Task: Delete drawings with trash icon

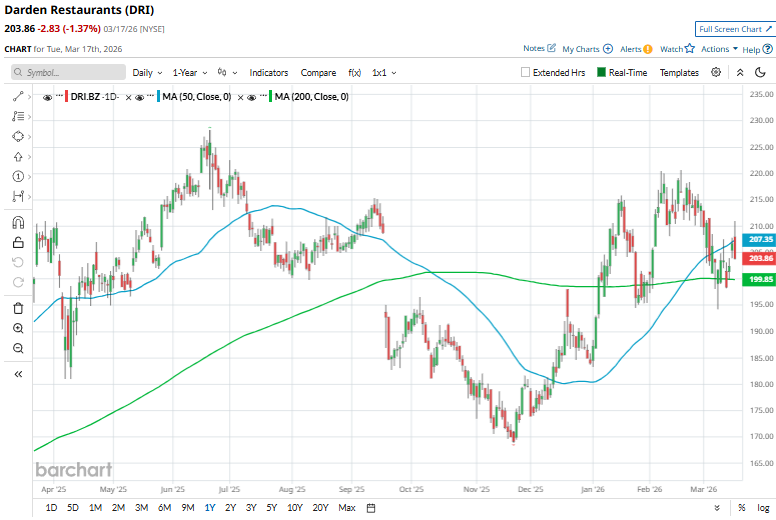Action: (x=18, y=306)
